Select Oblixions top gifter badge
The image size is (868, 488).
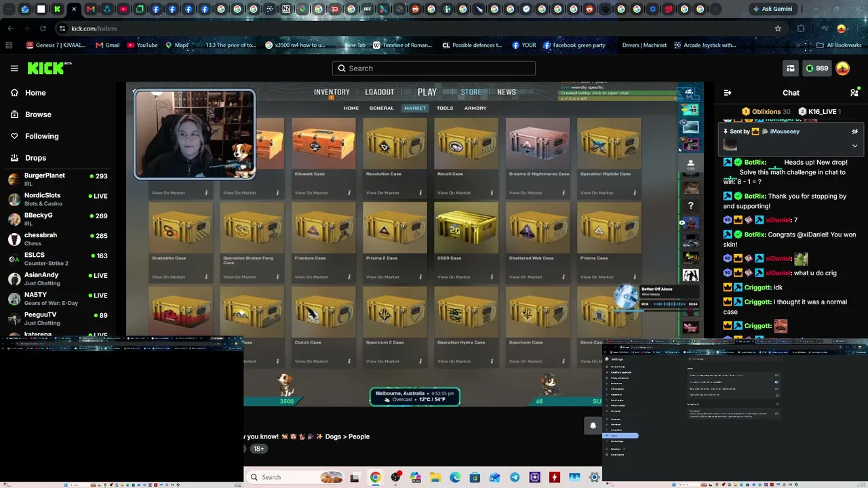(x=766, y=112)
